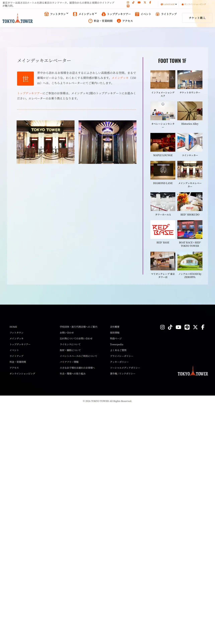215x644 pixels.
Task: Click footer X icon
Action: 195,327
